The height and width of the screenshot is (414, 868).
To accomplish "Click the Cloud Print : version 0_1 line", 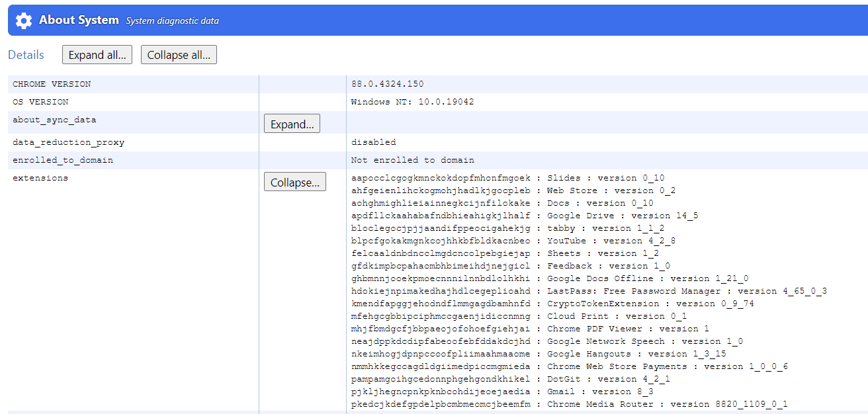I will pyautogui.click(x=519, y=316).
